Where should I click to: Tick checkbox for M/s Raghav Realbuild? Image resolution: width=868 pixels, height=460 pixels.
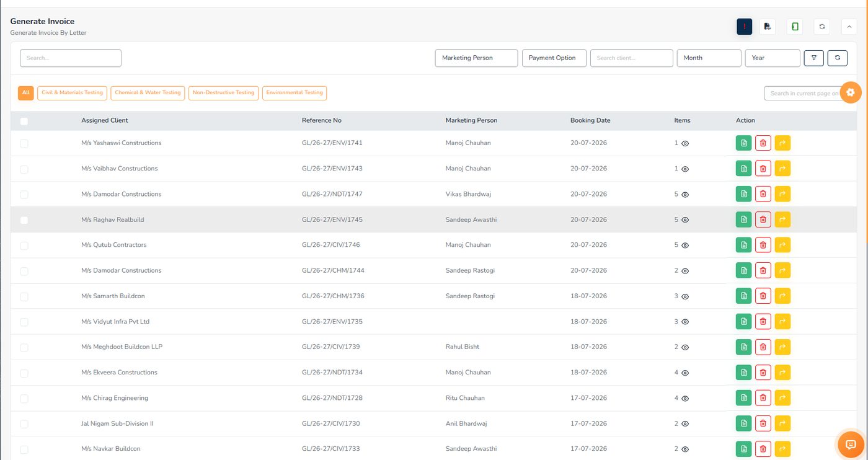tap(24, 220)
